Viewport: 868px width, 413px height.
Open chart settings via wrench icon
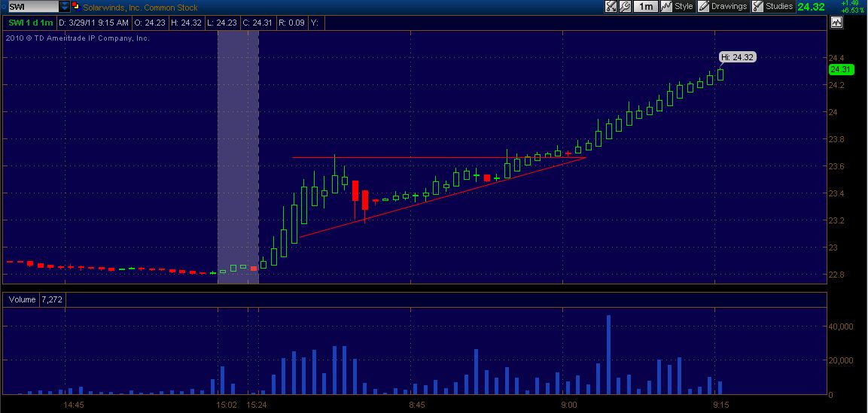pyautogui.click(x=625, y=7)
